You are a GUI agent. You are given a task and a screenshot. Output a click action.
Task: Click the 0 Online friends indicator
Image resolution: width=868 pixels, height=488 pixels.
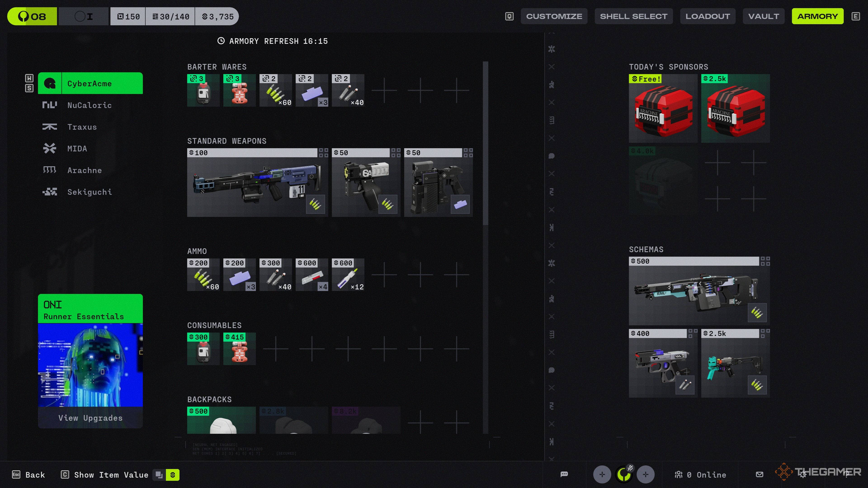pos(700,474)
